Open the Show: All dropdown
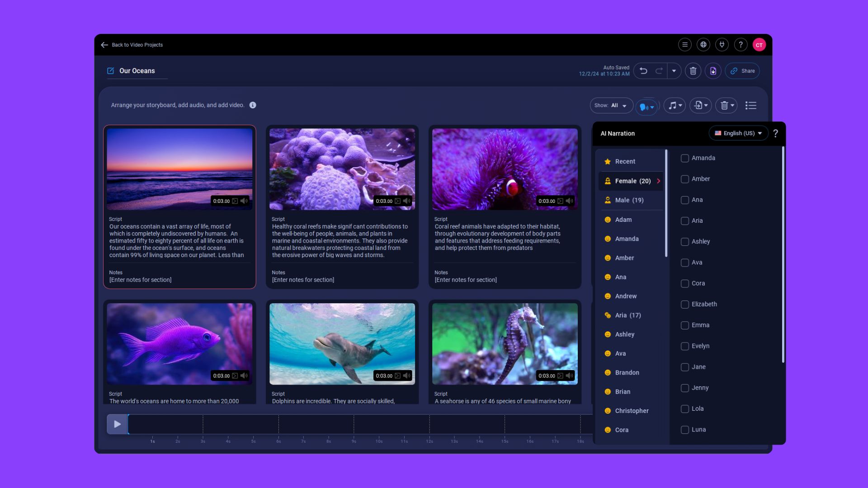The image size is (868, 488). click(611, 105)
